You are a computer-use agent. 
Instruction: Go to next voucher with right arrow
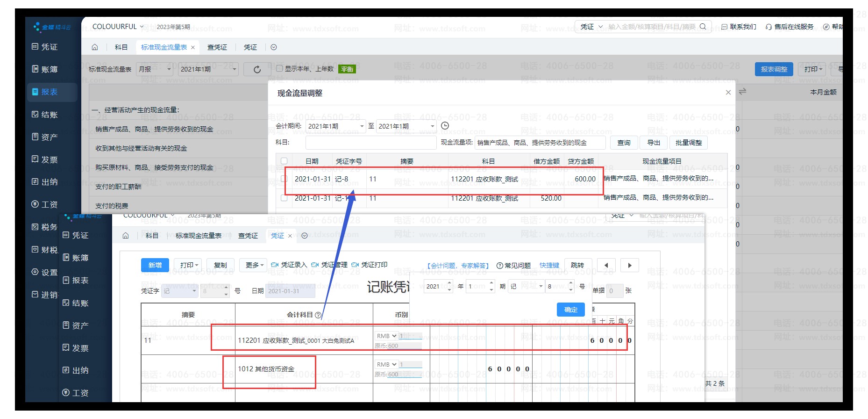[x=629, y=266]
